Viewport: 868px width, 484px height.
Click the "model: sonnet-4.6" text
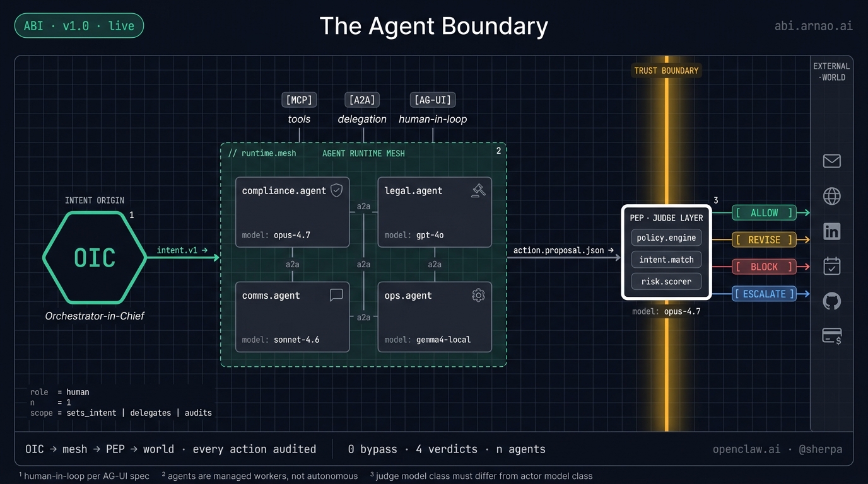[281, 340]
